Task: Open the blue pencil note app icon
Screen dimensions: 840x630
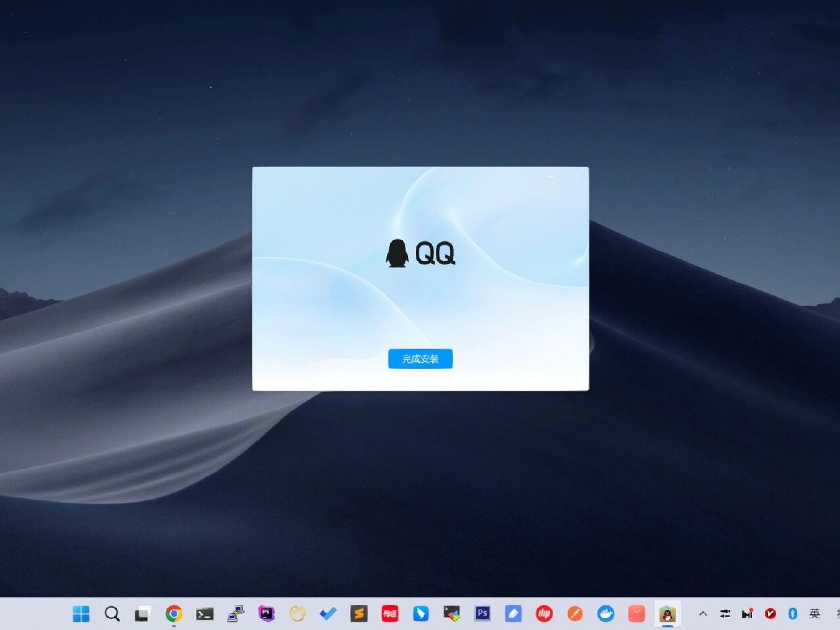Action: point(513,614)
